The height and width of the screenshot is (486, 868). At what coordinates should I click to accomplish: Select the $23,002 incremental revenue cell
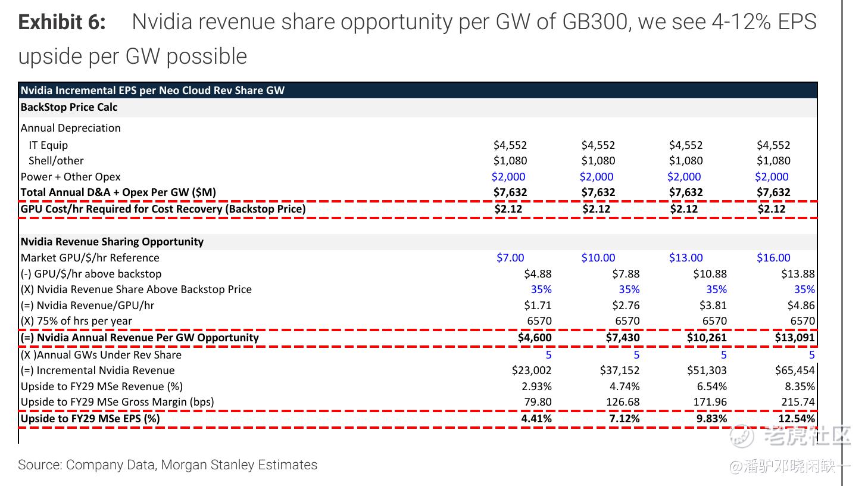[532, 370]
